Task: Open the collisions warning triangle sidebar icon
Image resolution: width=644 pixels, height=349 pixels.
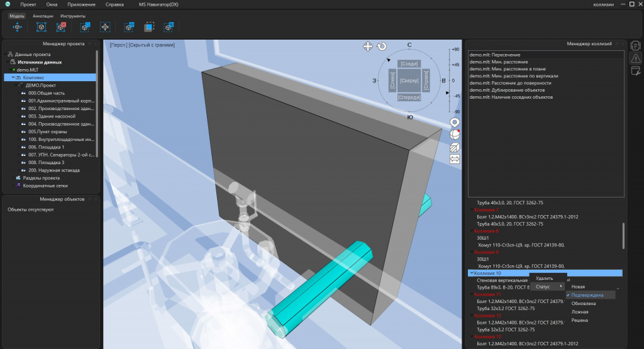Action: click(x=635, y=58)
